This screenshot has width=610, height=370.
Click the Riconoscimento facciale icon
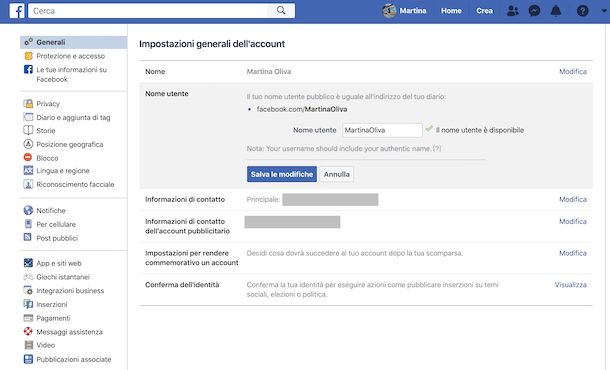point(28,184)
